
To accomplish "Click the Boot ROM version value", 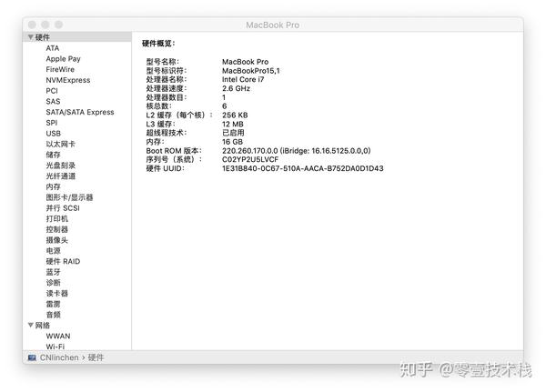I will click(x=297, y=151).
